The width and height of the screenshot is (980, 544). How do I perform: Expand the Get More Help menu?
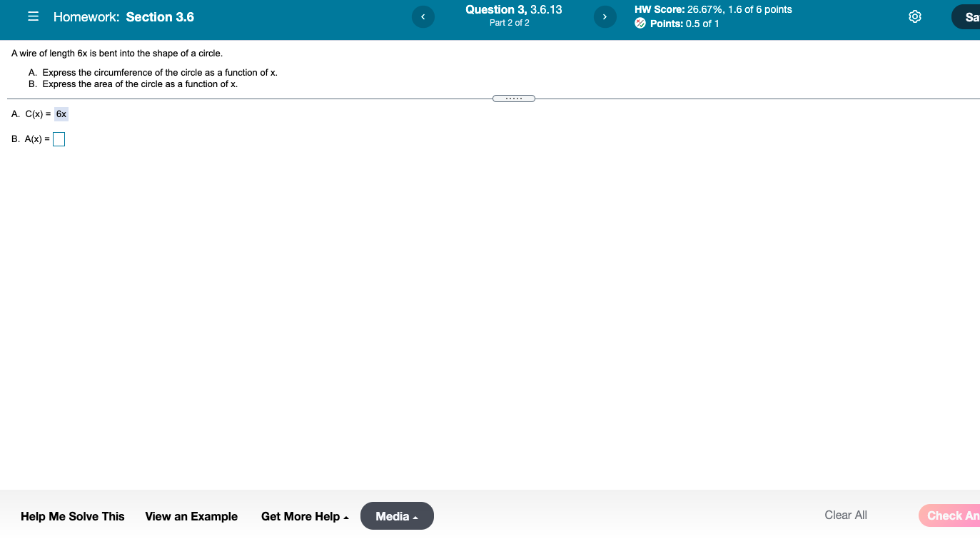(x=305, y=516)
